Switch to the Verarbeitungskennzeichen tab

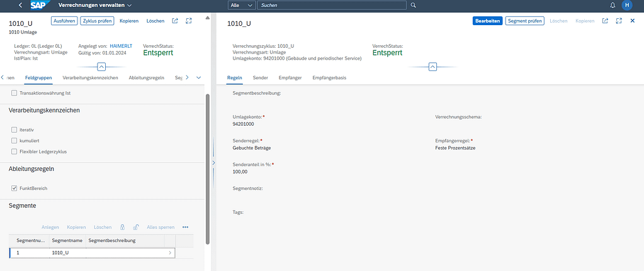91,77
